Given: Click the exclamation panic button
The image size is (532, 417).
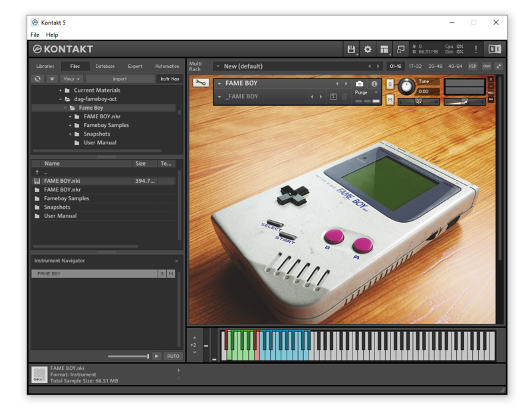Looking at the screenshot, I should [475, 49].
